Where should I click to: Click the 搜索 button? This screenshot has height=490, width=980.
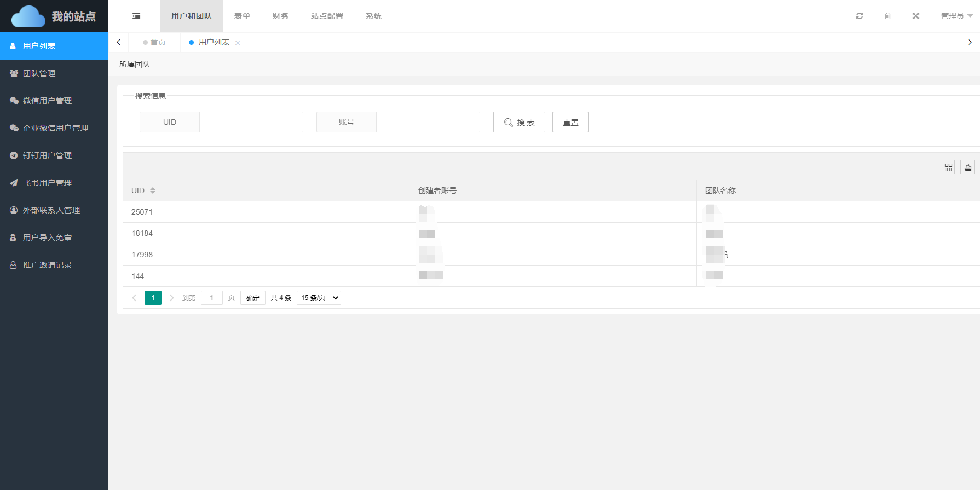pos(519,122)
